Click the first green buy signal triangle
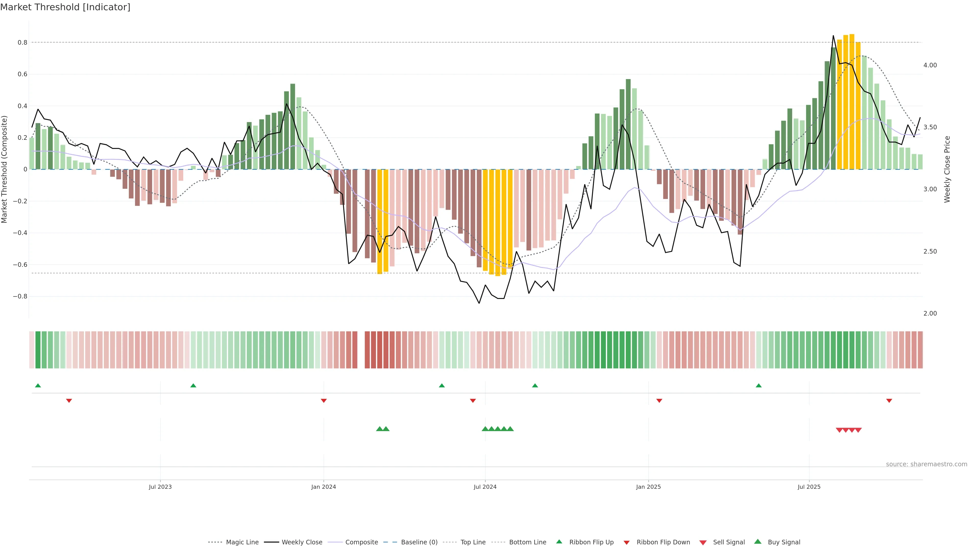980x551 pixels. pos(379,429)
